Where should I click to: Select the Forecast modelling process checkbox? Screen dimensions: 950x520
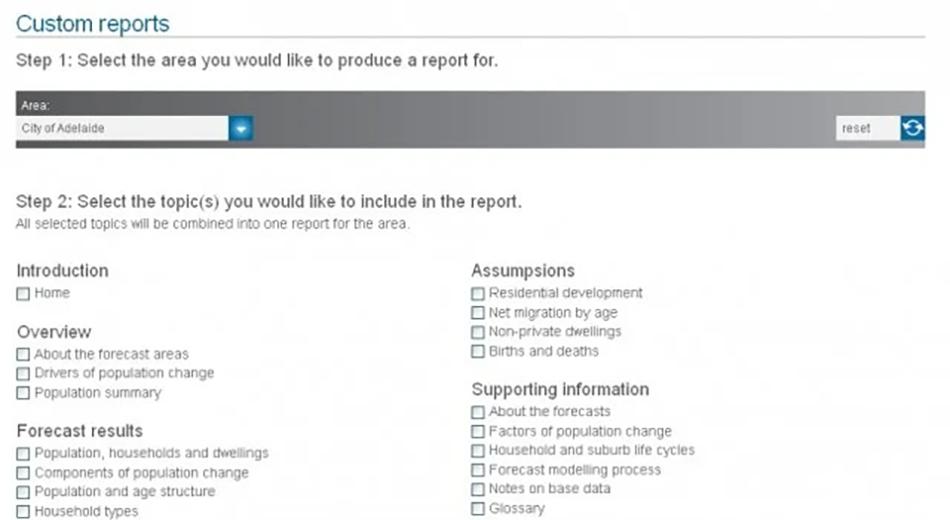[478, 470]
